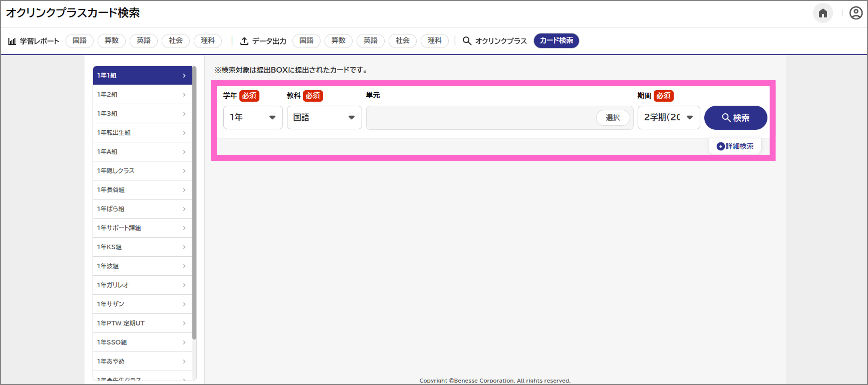This screenshot has width=868, height=385.
Task: Click the downward arrow icon on 詳細検索
Action: tap(720, 146)
